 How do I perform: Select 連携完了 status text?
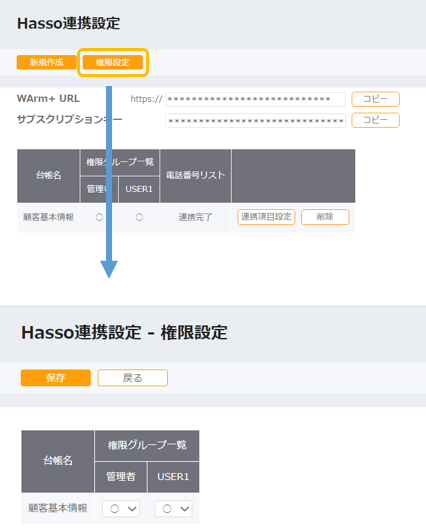click(x=195, y=217)
